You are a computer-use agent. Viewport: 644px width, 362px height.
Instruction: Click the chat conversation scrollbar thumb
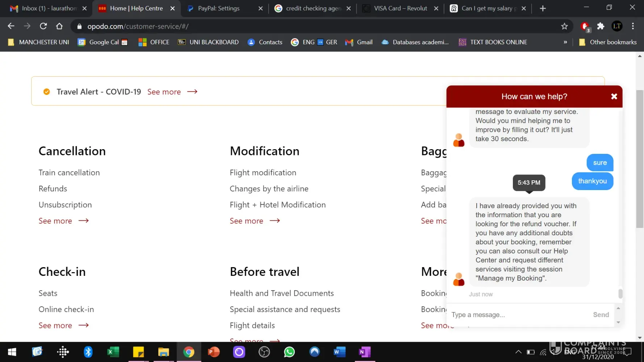620,294
